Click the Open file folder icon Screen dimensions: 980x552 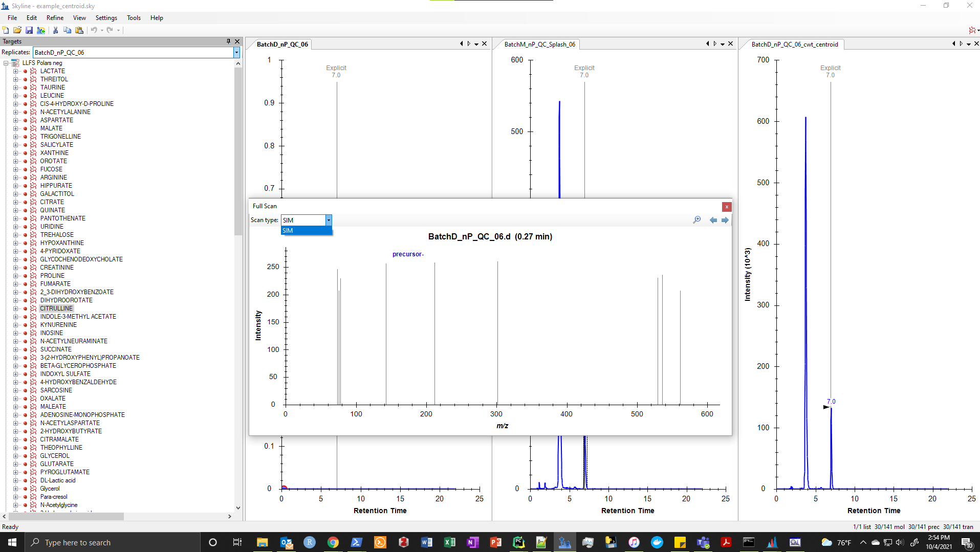17,30
